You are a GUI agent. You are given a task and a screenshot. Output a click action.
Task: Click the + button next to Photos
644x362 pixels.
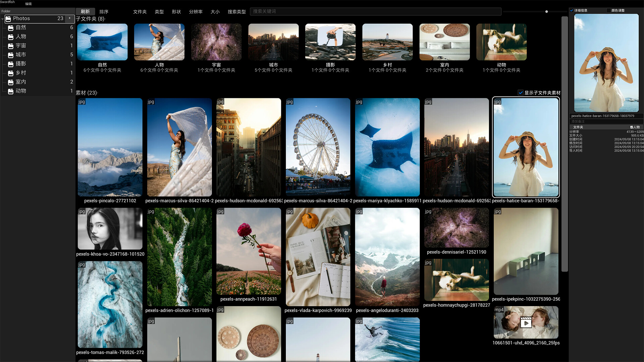[69, 19]
